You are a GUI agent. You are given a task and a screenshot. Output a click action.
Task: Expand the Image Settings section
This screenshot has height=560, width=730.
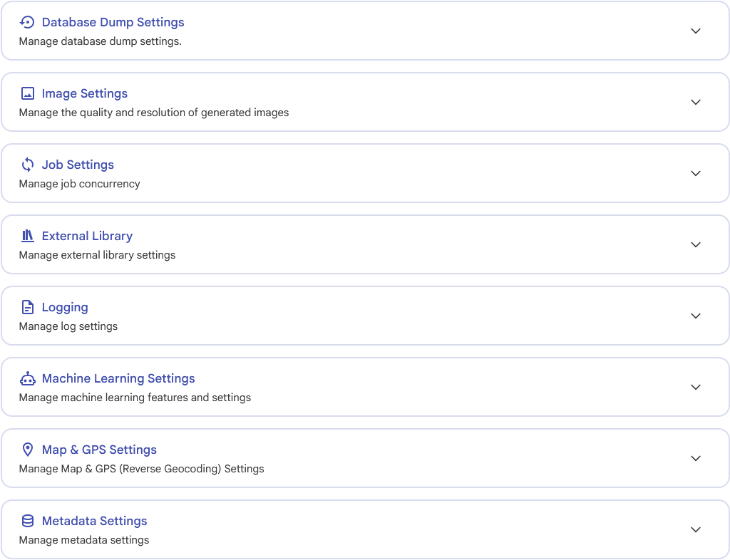click(696, 102)
